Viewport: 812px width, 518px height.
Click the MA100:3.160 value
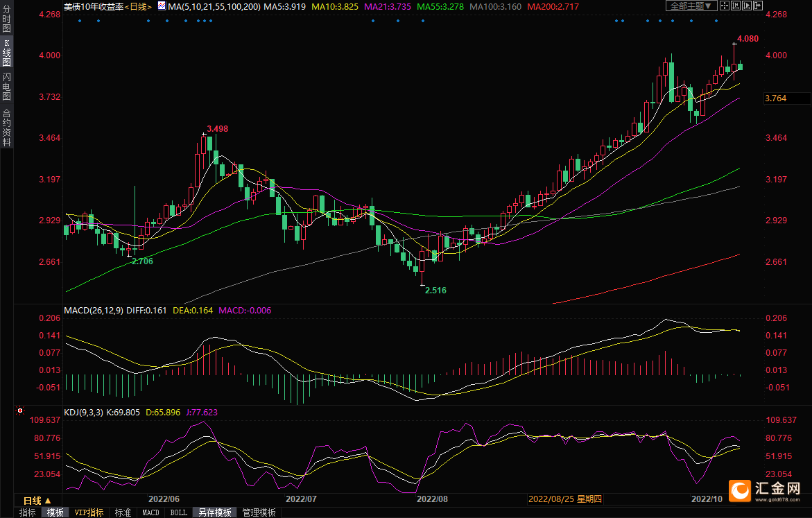tap(496, 7)
